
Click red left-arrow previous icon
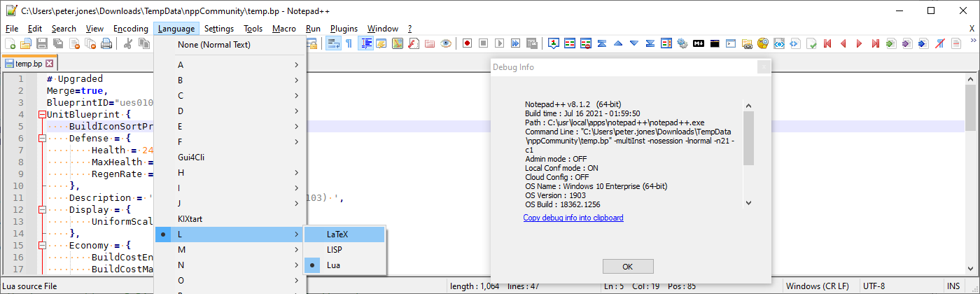(x=843, y=43)
